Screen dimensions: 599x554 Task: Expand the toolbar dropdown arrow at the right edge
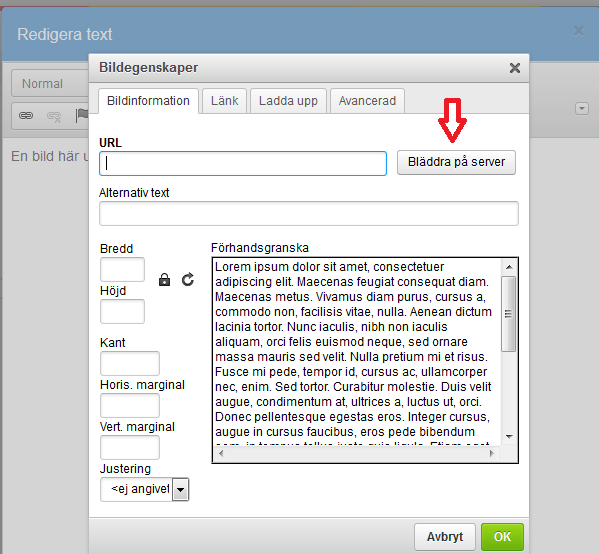tap(582, 109)
